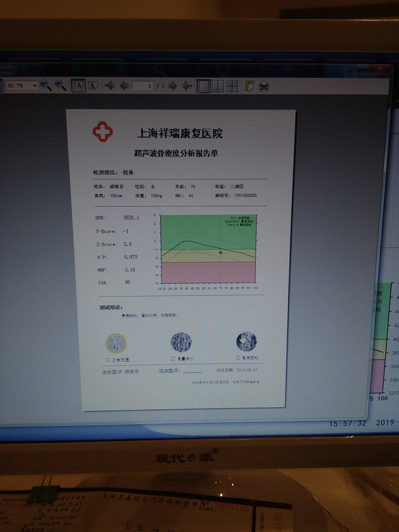Screen dimensions: 399x532
Task: Switch to four-page grid view layout
Action: click(232, 86)
